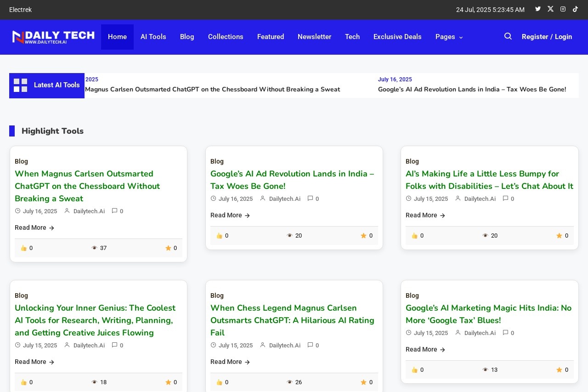Open the Tech menu item
Image resolution: width=588 pixels, height=392 pixels.
pos(352,37)
